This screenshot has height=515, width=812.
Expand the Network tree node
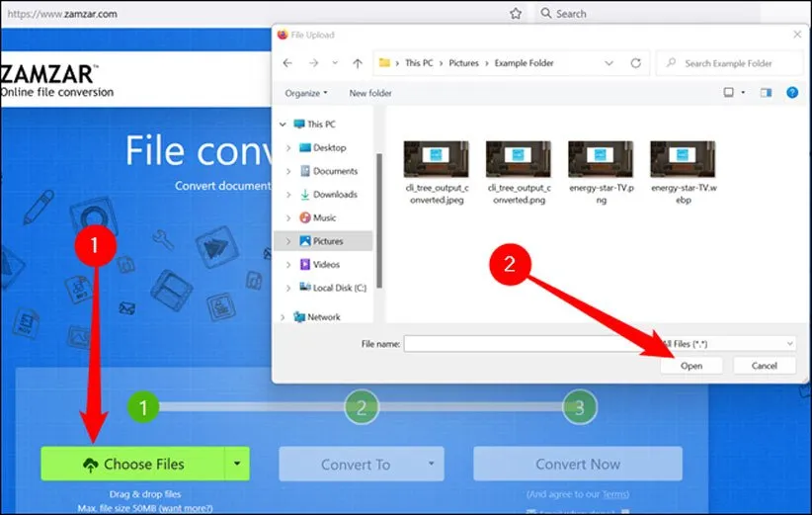[284, 317]
